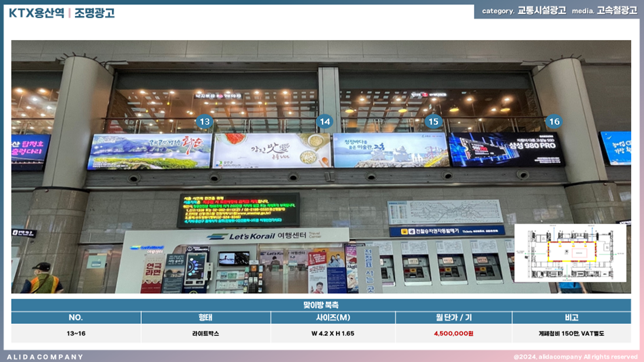Click the LED notice board with colored text
644x362 pixels.
point(238,210)
